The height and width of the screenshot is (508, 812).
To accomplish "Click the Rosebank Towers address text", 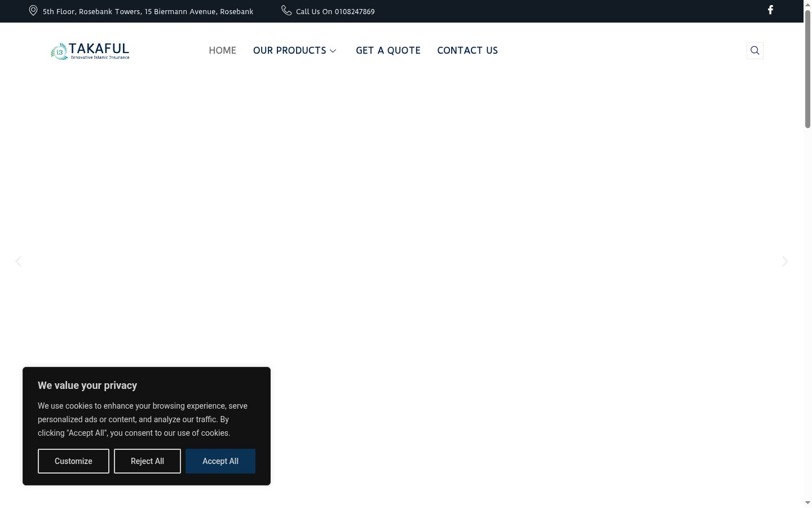I will 148,11.
